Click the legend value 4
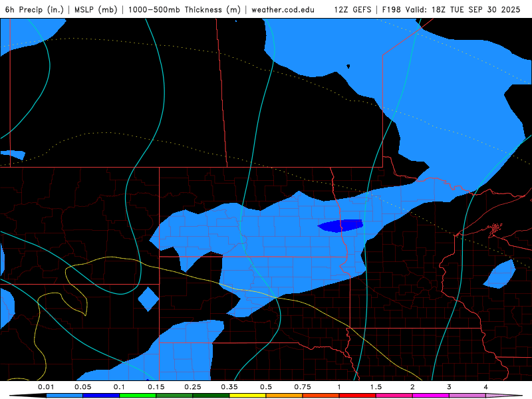This screenshot has width=532, height=399. [x=486, y=387]
